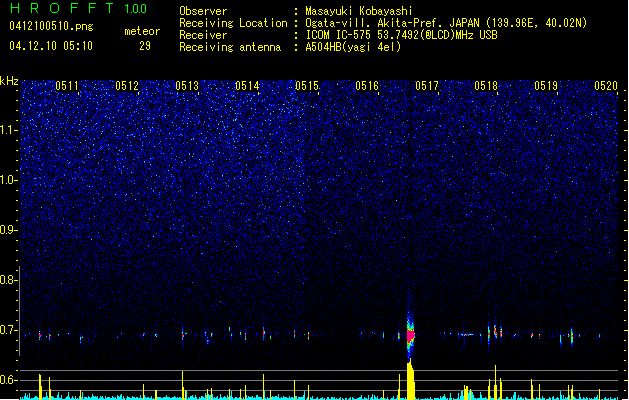This screenshot has height=400, width=629.
Task: Click the 0511 time marker
Action: click(67, 86)
